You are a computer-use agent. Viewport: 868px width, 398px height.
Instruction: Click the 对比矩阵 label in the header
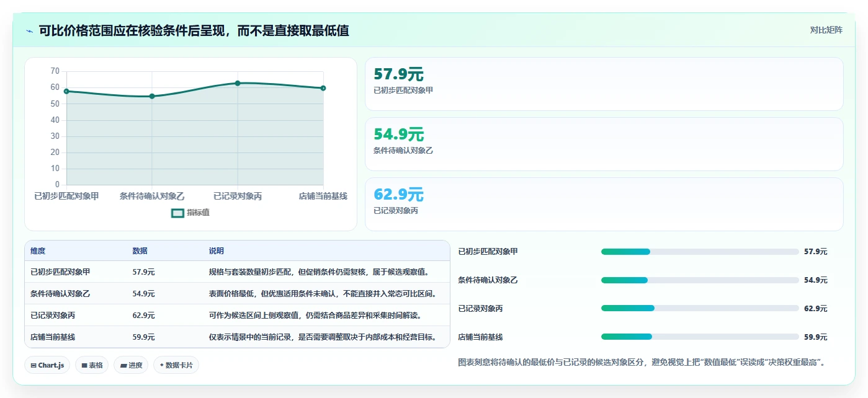coord(826,30)
